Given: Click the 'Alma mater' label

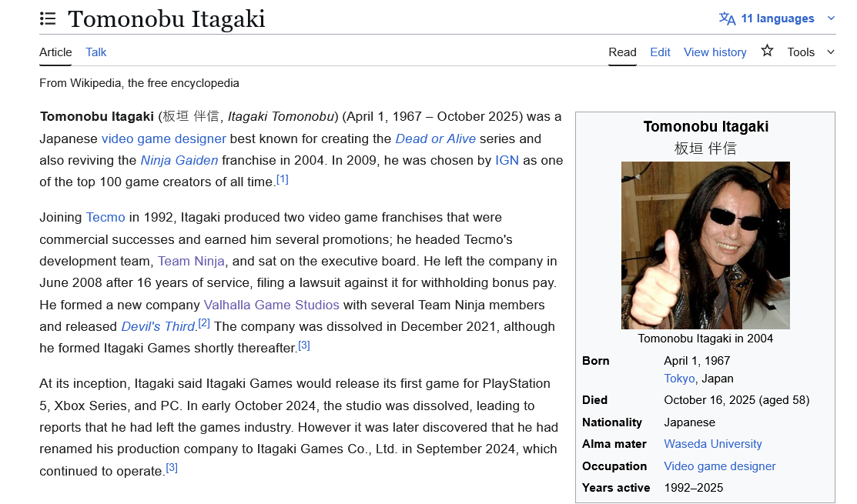Looking at the screenshot, I should (614, 444).
